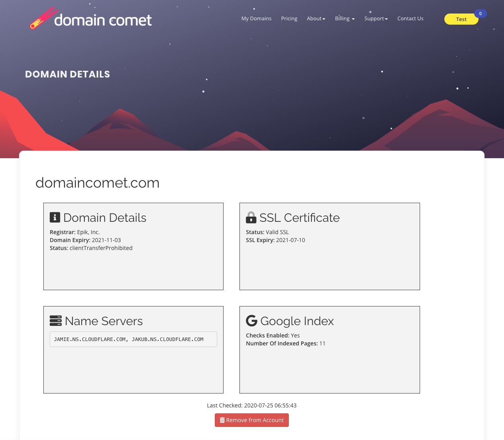The image size is (504, 440).
Task: Expand the Support dropdown
Action: point(376,18)
